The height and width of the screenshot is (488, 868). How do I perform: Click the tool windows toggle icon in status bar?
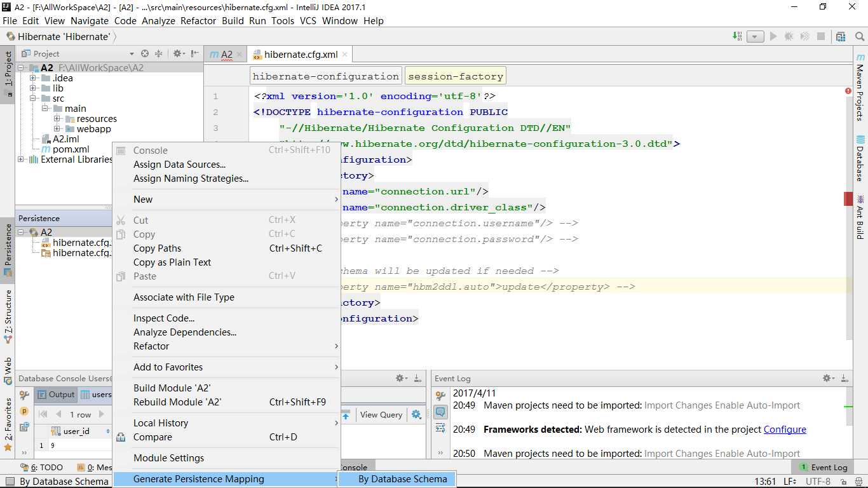pos(9,482)
